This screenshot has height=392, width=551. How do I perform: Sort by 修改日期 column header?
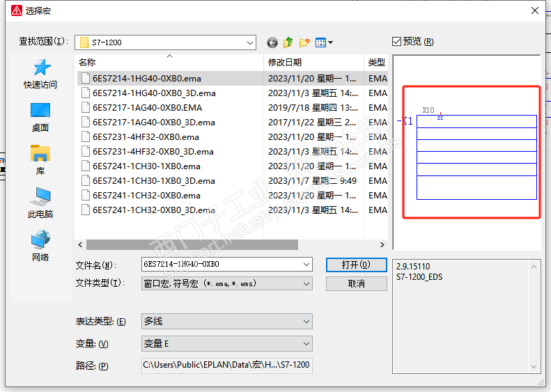pos(313,63)
